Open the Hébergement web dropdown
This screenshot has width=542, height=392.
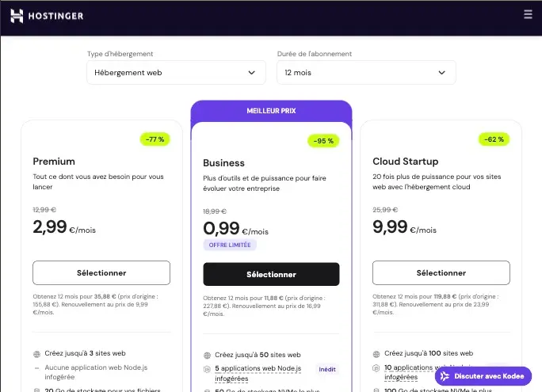176,73
